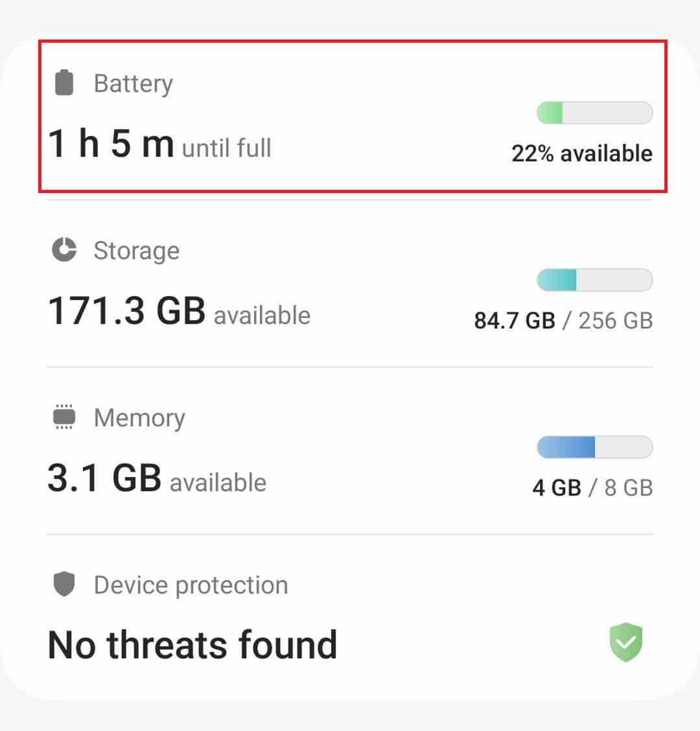Select '4 GB / 8 GB' RAM usage text
The height and width of the screenshot is (731, 700).
click(x=594, y=487)
